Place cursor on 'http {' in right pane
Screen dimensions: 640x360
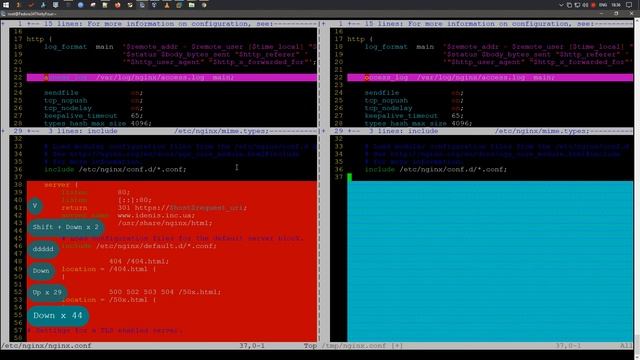coord(360,39)
